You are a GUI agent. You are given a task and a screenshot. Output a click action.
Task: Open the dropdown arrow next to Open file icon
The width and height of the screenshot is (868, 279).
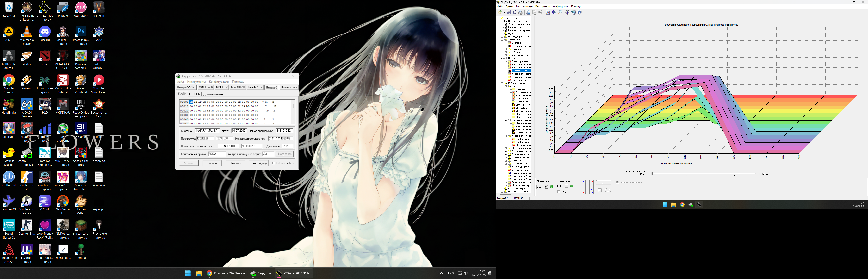(x=504, y=12)
